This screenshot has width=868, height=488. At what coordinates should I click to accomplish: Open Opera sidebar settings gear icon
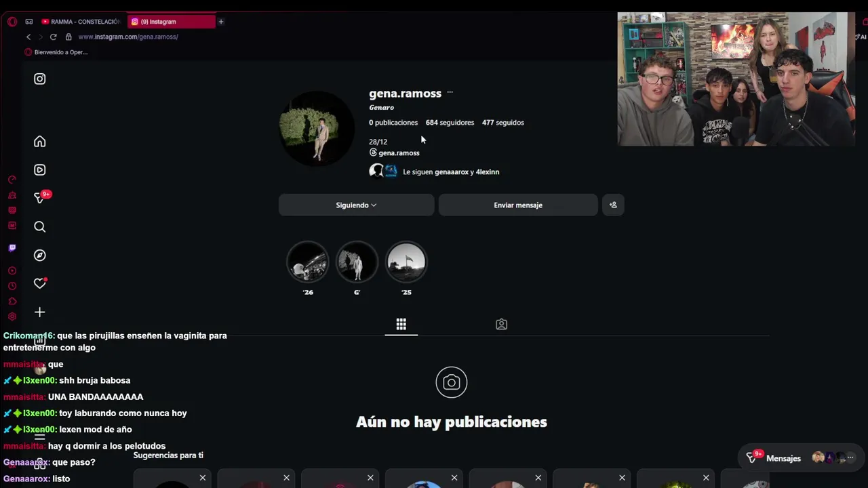[12, 317]
